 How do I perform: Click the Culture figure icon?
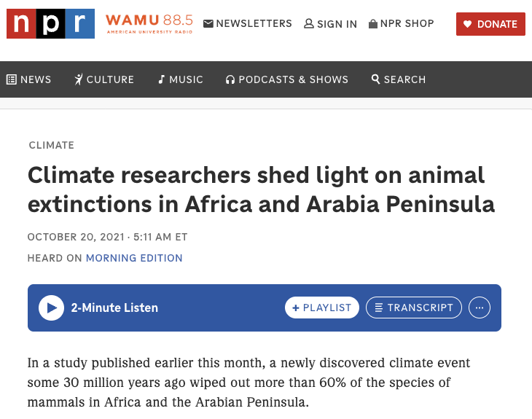pyautogui.click(x=79, y=79)
